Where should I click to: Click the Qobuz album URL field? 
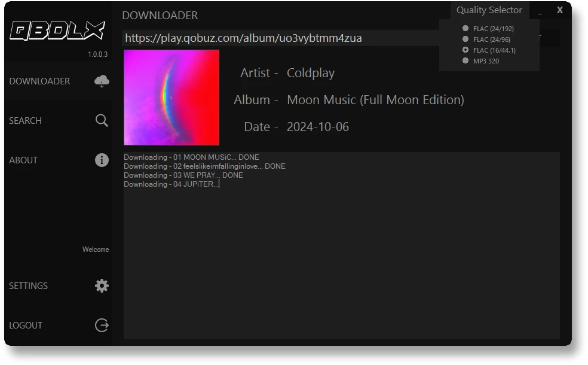(280, 38)
